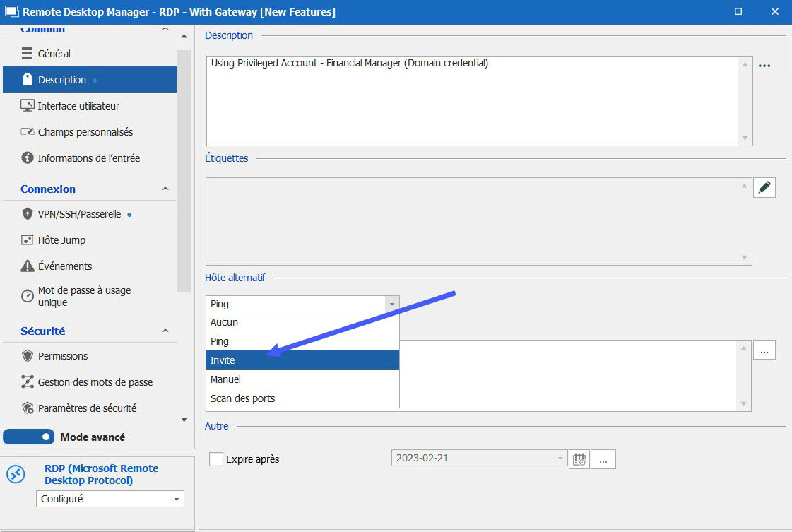The width and height of the screenshot is (792, 532).
Task: Click the RDP protocol icon at bottom left
Action: [16, 474]
